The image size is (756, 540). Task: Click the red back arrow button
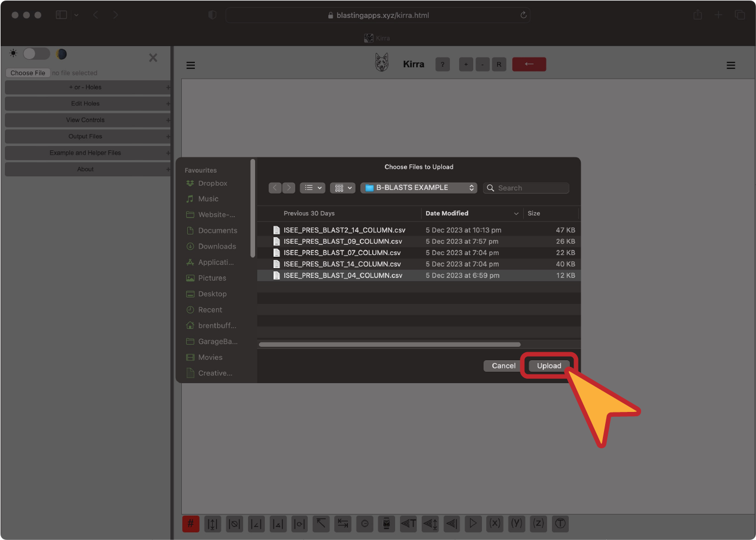click(529, 65)
